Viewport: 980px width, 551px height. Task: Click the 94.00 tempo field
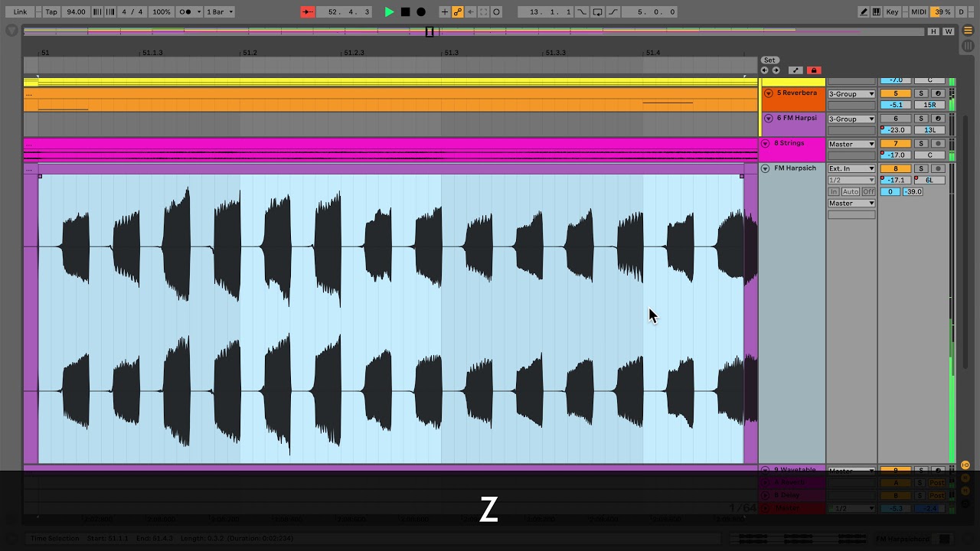76,11
